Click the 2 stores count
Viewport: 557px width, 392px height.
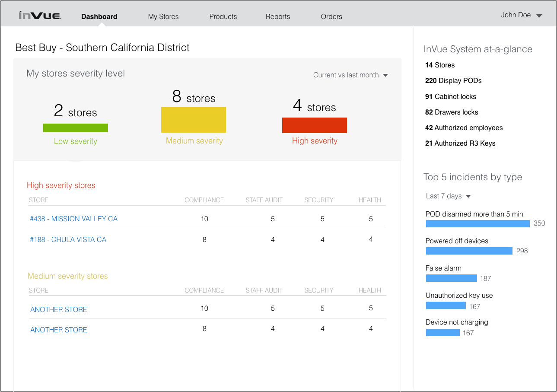click(76, 112)
